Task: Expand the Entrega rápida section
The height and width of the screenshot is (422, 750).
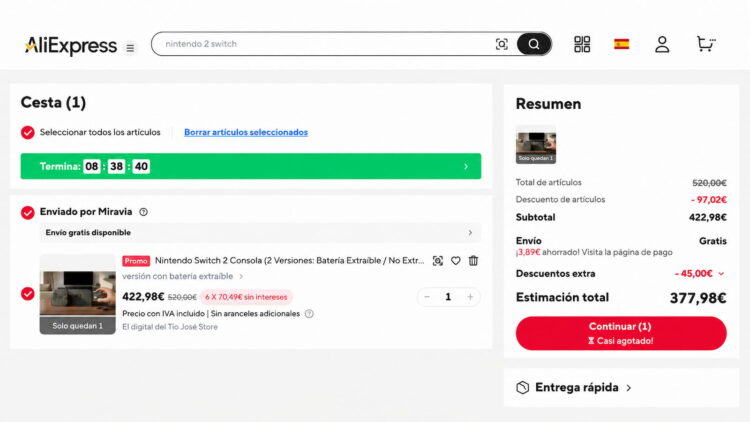Action: 621,388
